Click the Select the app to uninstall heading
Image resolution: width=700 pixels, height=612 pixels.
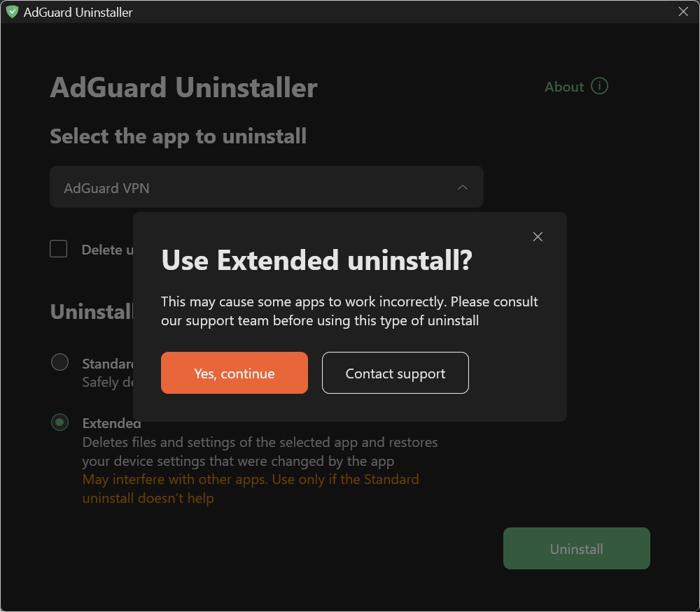pyautogui.click(x=178, y=136)
